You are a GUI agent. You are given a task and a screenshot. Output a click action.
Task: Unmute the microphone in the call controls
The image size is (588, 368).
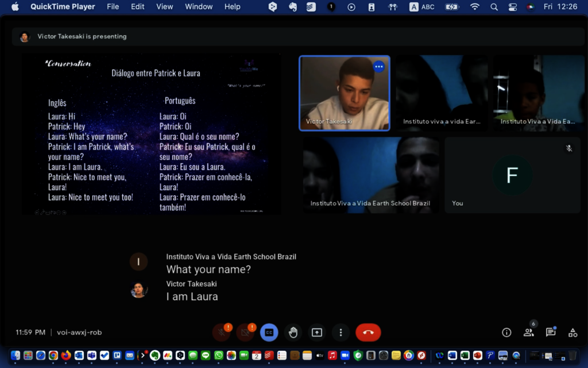(222, 332)
